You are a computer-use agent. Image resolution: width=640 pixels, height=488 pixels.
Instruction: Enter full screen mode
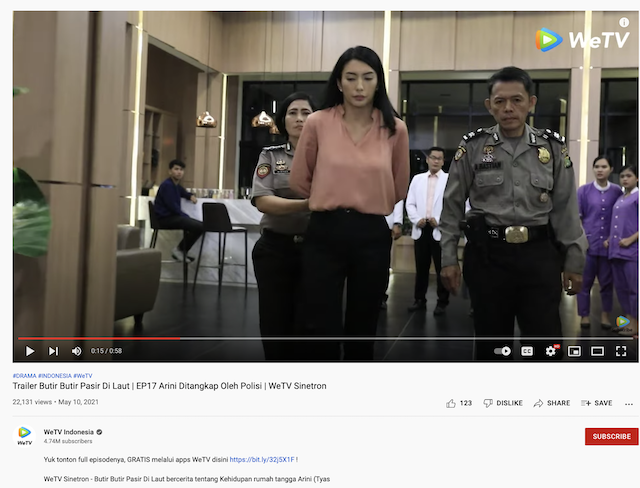(621, 351)
